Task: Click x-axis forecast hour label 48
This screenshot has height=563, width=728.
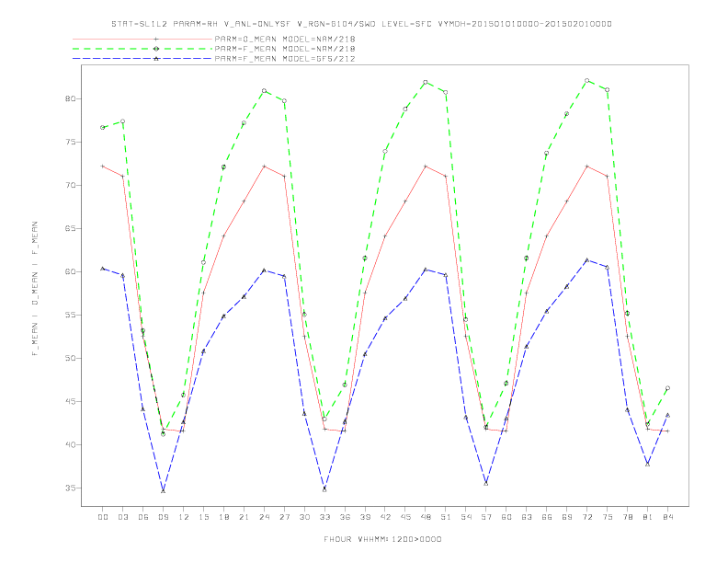Action: point(426,517)
